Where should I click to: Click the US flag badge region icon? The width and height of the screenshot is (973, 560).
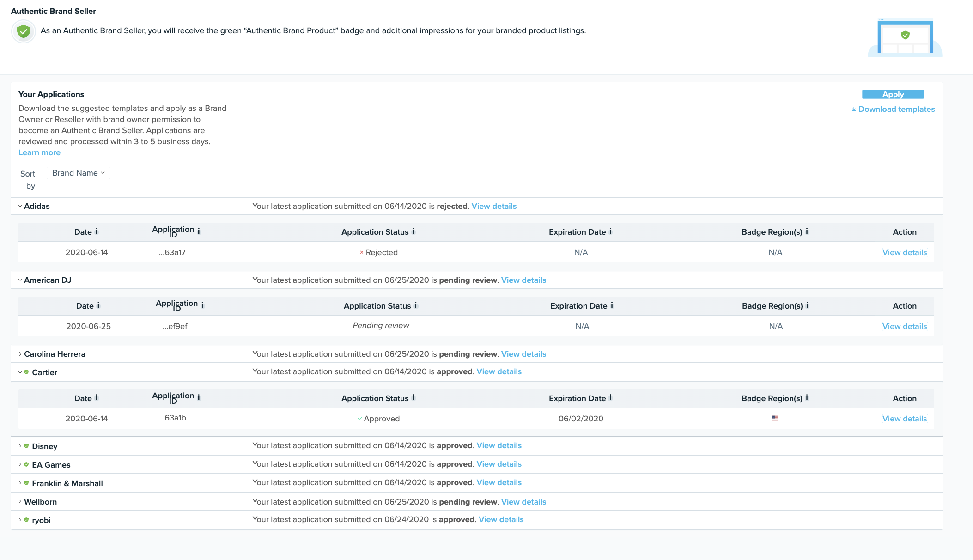(775, 418)
